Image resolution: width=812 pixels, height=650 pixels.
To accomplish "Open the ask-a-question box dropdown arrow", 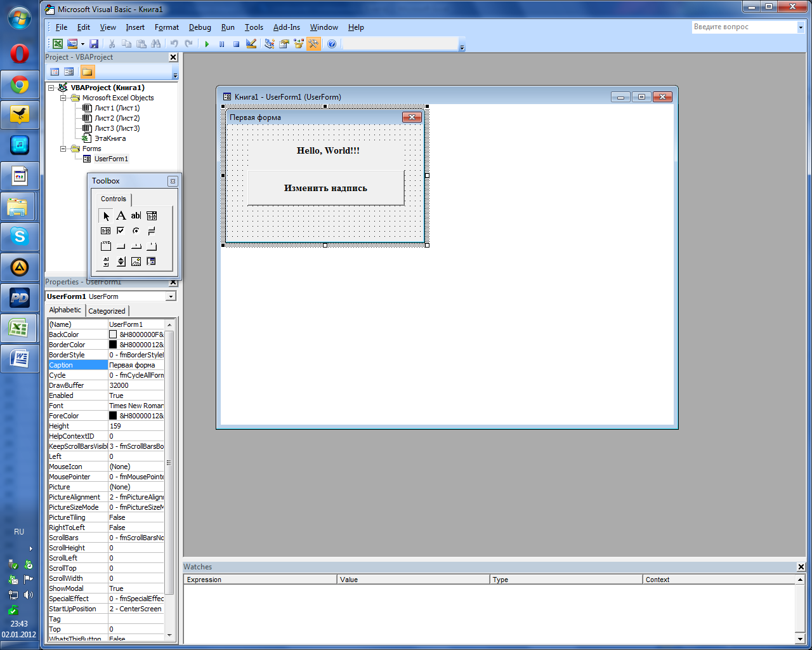I will pos(801,27).
